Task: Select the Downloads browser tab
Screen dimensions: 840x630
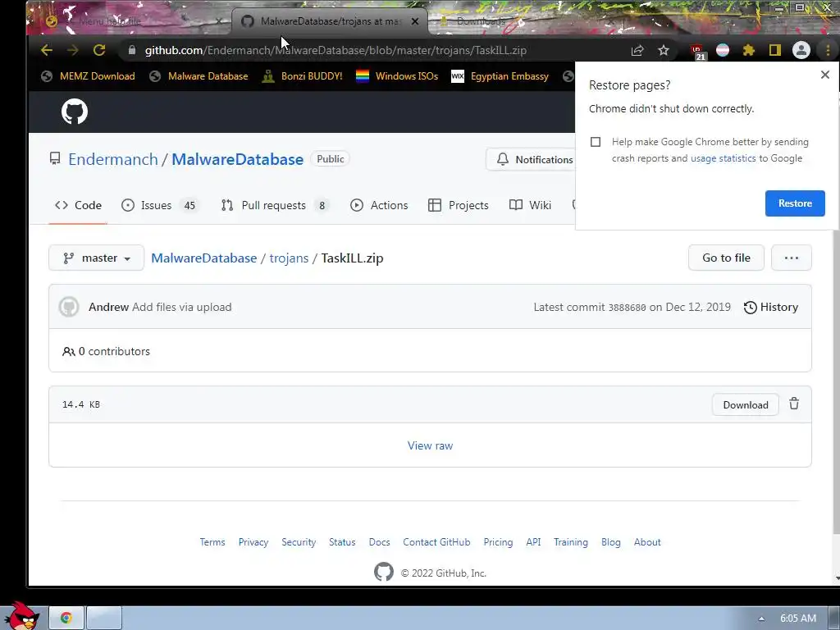Action: (479, 21)
